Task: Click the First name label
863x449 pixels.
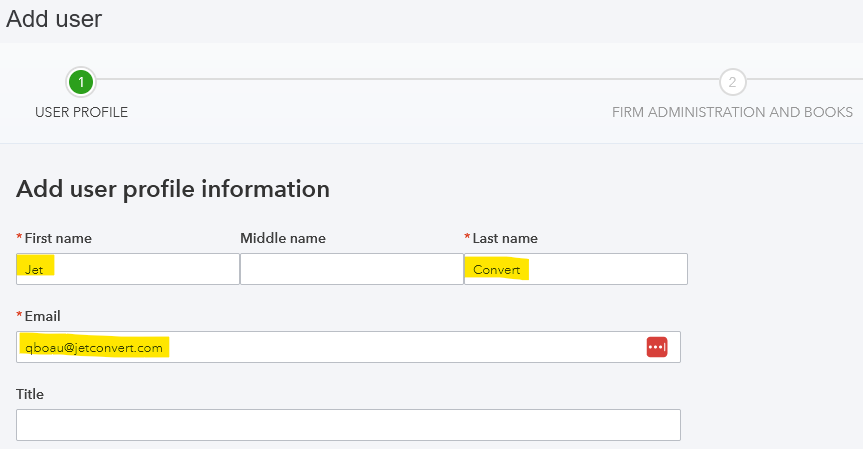Action: pos(58,238)
